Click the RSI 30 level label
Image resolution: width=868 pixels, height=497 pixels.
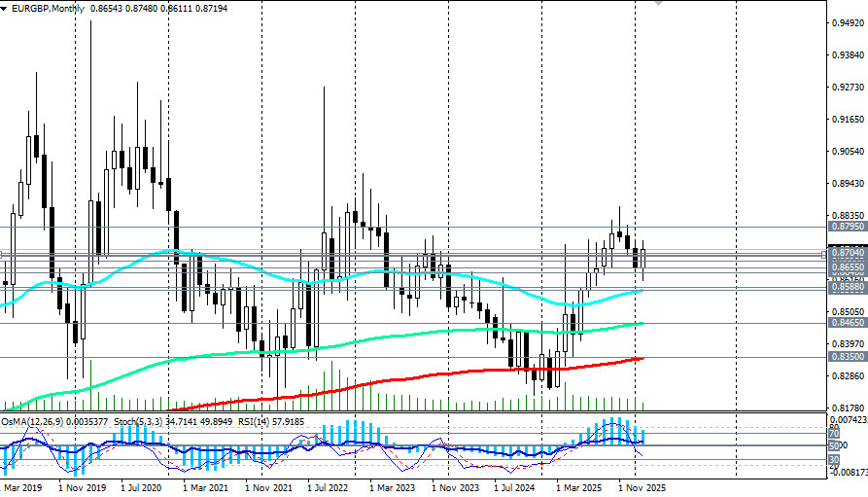pyautogui.click(x=834, y=460)
